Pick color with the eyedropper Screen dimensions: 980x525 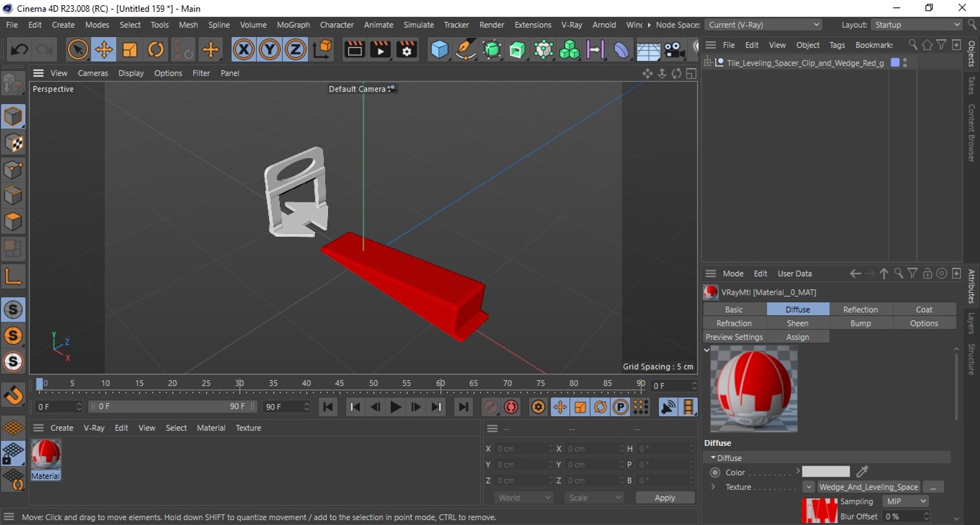coord(862,471)
